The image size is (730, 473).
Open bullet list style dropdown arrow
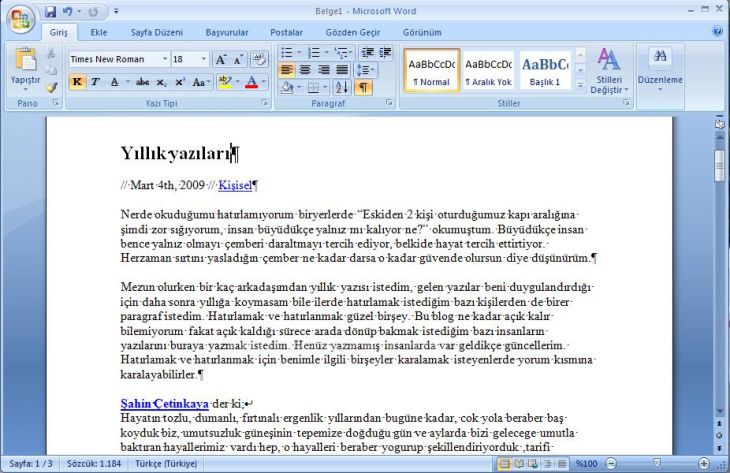point(299,53)
